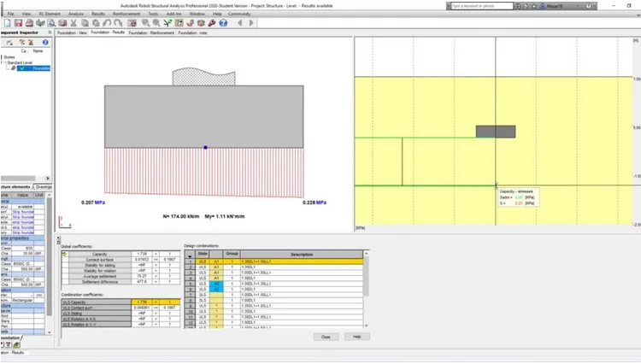Image resolution: width=641 pixels, height=364 pixels.
Task: Switch to Foundation - note tab
Action: coord(192,32)
